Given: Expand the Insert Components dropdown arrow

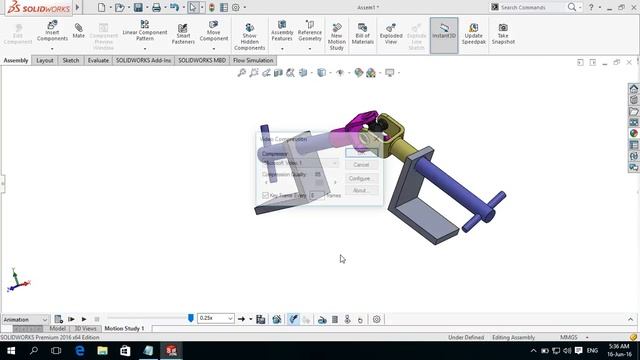Looking at the screenshot, I should tap(52, 49).
